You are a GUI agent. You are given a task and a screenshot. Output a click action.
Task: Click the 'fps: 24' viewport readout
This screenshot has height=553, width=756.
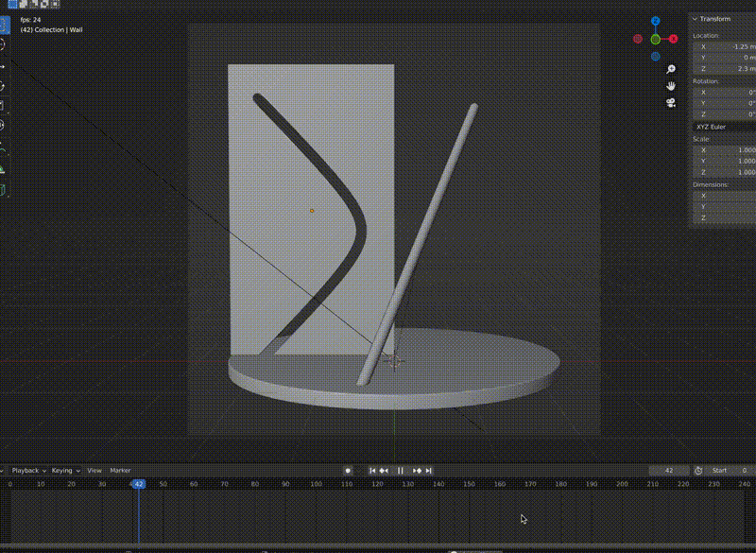pos(31,20)
